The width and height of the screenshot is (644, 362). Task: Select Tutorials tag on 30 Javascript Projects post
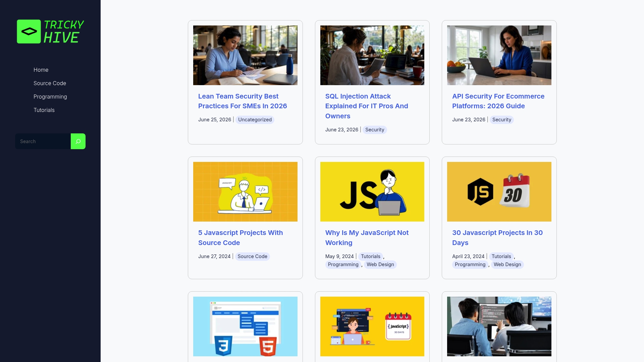(x=501, y=256)
